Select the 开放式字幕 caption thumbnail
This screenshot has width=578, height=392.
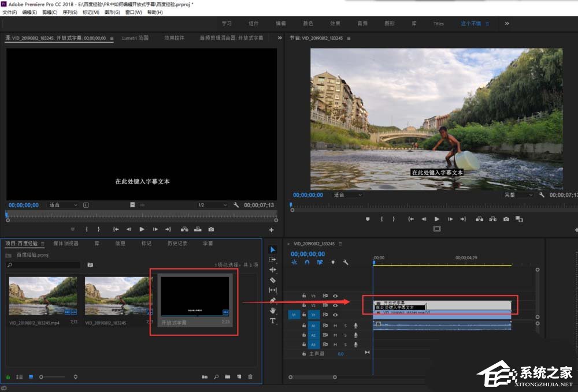(195, 296)
